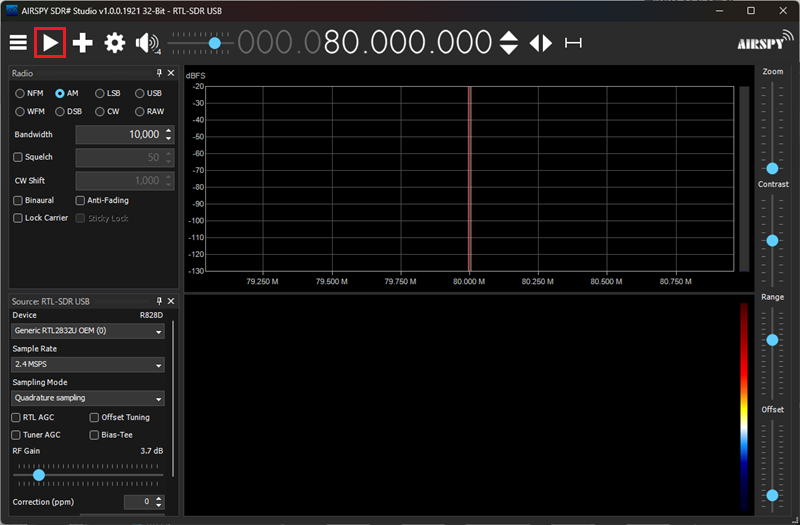Adjust the Offset slider
This screenshot has height=525, width=800.
click(x=772, y=495)
